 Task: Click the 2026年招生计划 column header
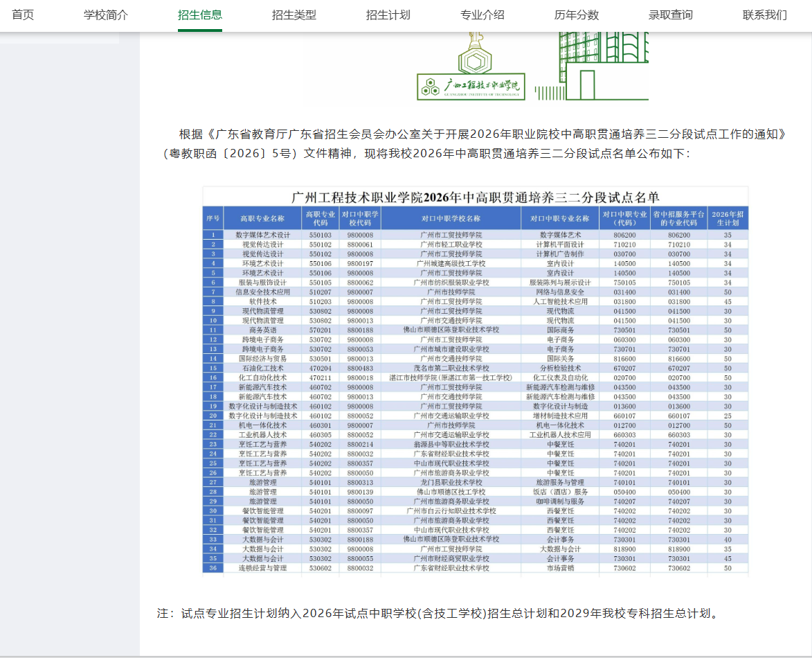(728, 219)
